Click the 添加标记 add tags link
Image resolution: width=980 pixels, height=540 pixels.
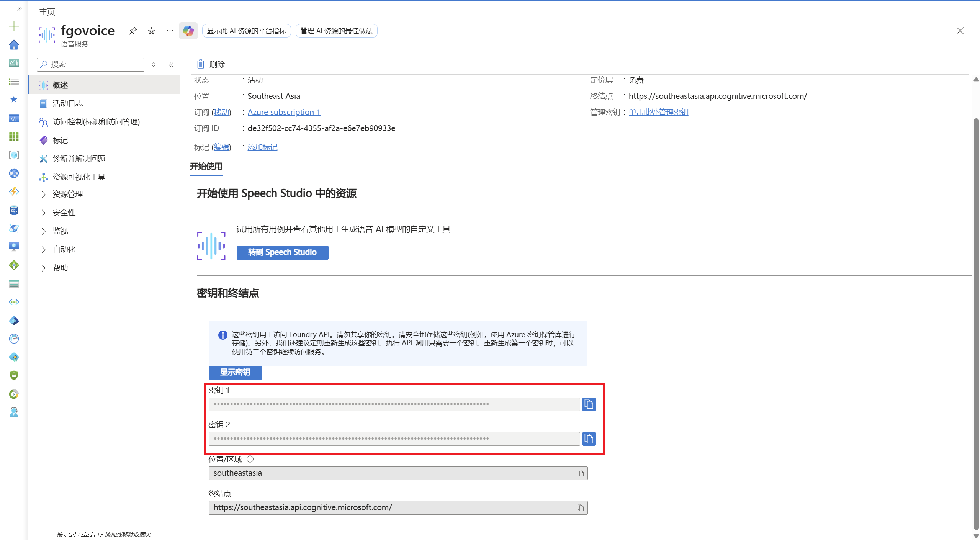pos(262,147)
